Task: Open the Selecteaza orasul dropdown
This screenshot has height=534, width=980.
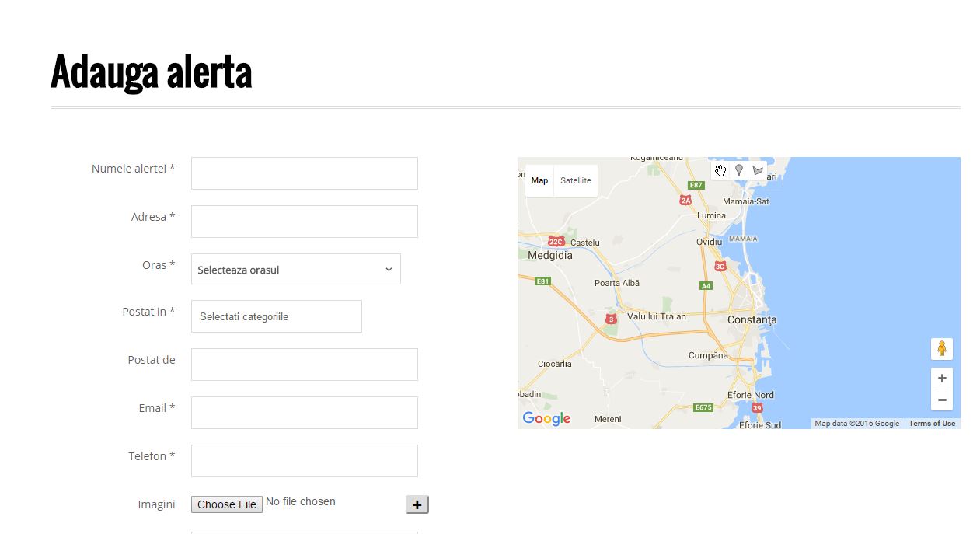Action: (x=296, y=269)
